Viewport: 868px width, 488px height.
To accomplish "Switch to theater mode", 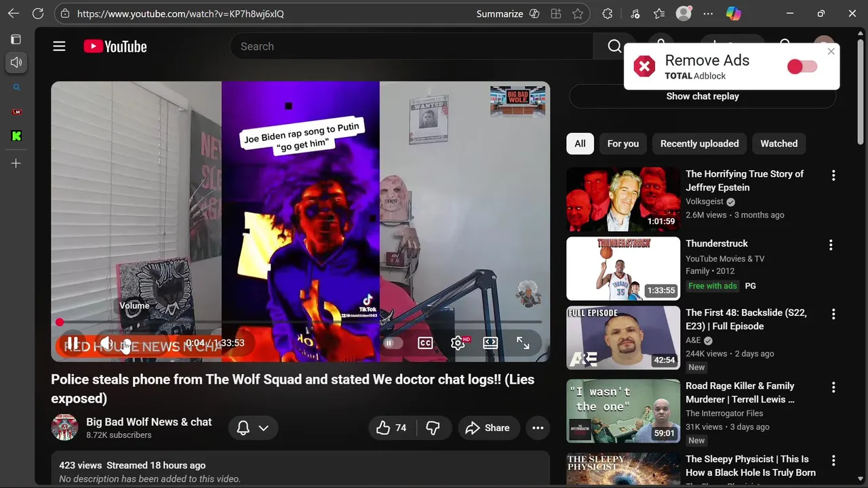I will (x=490, y=343).
